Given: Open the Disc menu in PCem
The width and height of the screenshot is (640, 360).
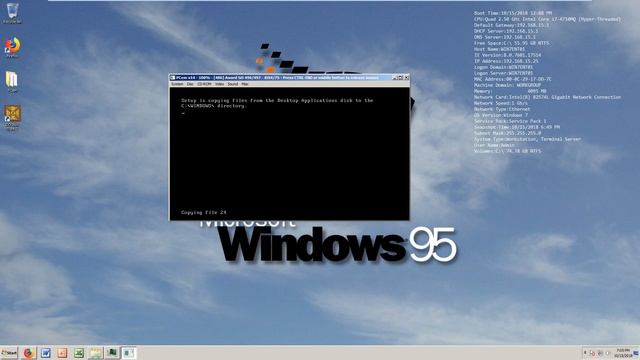Looking at the screenshot, I should pos(190,84).
